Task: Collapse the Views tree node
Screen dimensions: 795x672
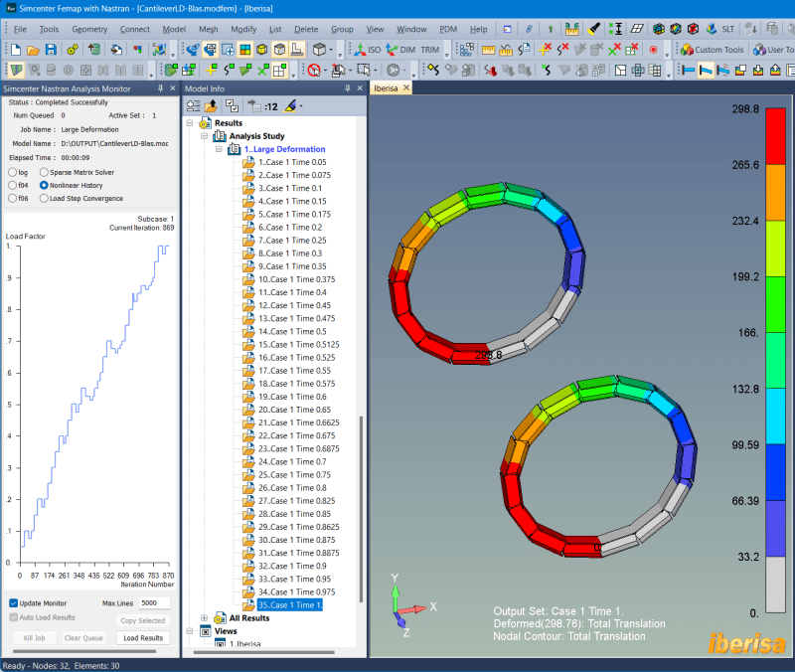Action: 190,631
